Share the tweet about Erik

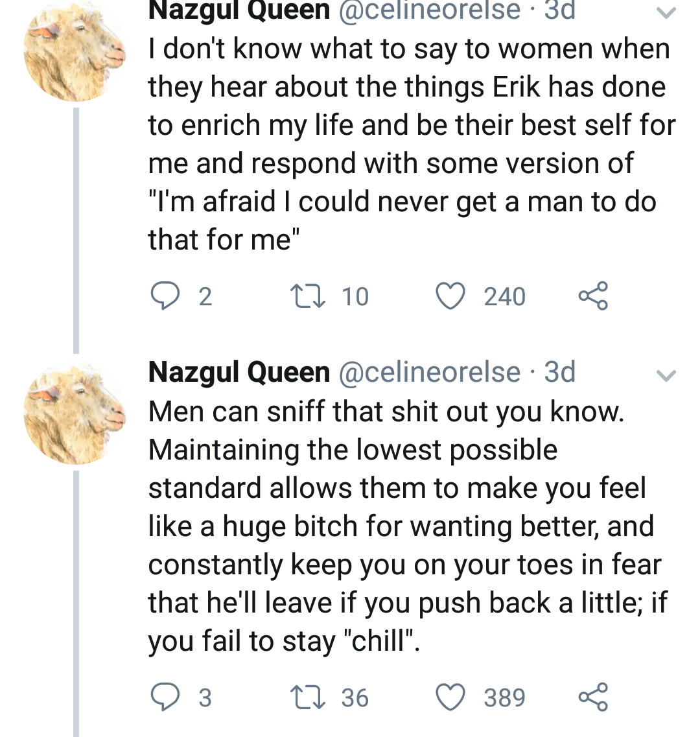593,296
